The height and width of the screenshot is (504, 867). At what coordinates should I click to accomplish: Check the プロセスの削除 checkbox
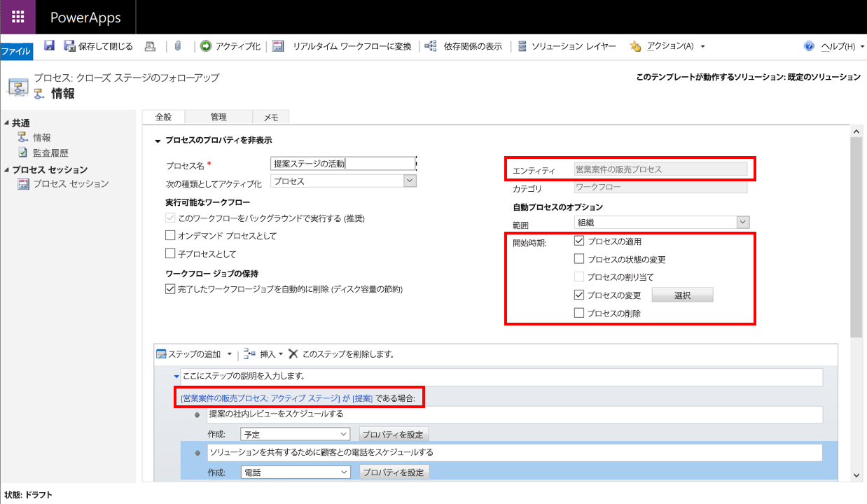[x=579, y=312]
